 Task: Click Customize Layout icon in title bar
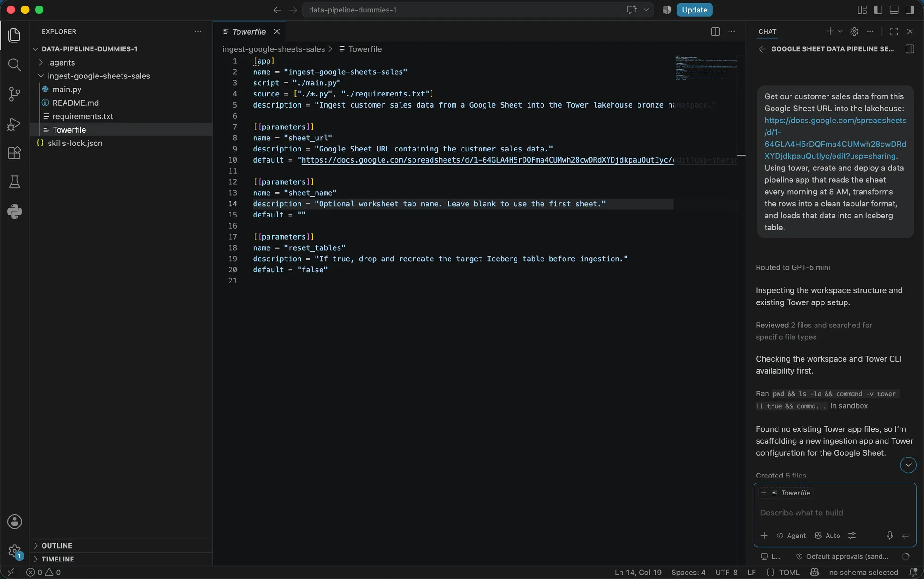coord(862,10)
